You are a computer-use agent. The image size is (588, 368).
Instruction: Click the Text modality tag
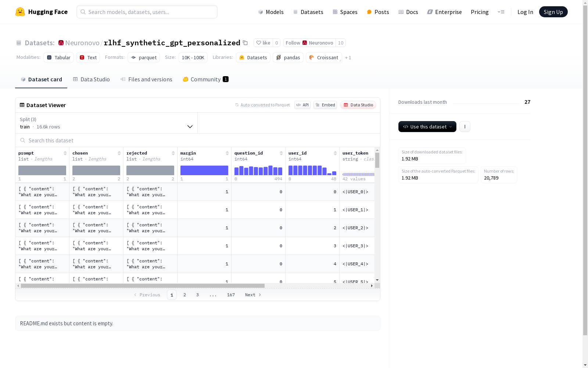(88, 57)
